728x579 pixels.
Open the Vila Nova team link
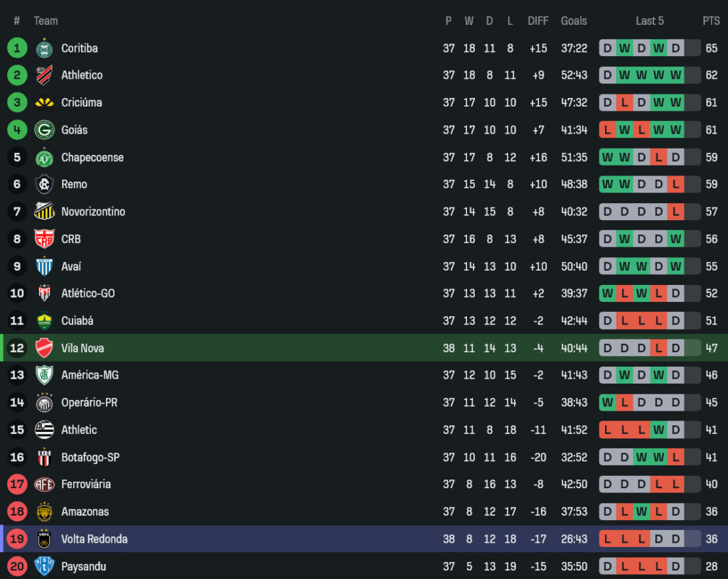pos(82,348)
